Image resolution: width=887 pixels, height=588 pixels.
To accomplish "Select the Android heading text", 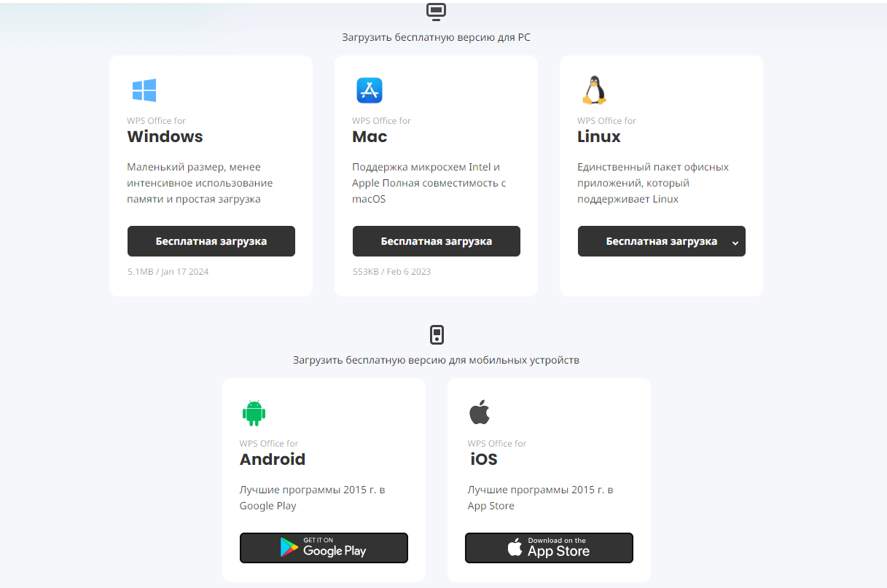I will coord(273,460).
